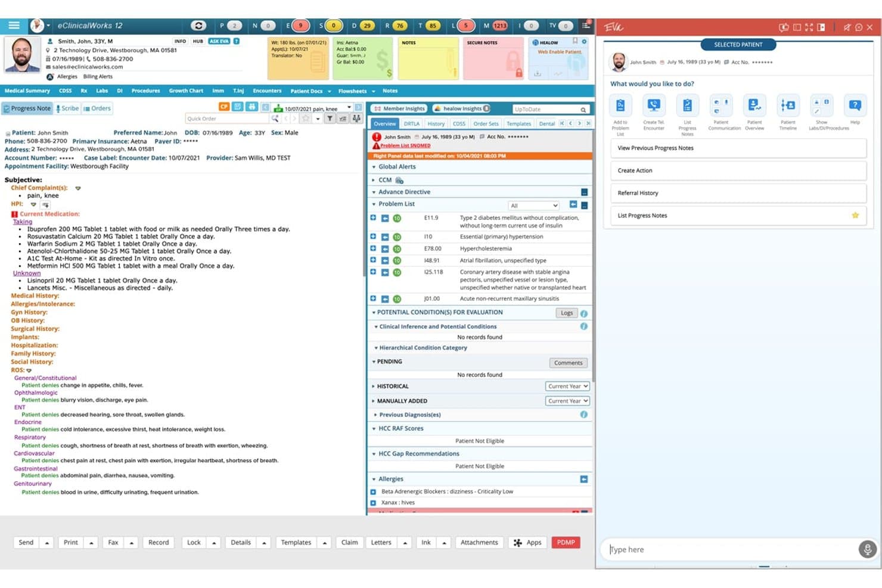Click Create Tel Encounter icon in Eva

(x=654, y=105)
